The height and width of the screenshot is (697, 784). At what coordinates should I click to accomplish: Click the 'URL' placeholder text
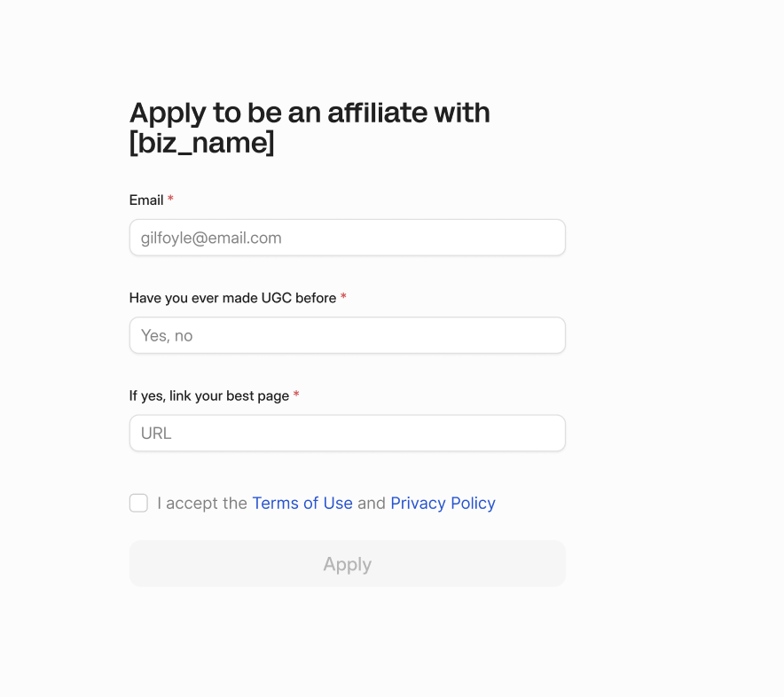click(156, 433)
